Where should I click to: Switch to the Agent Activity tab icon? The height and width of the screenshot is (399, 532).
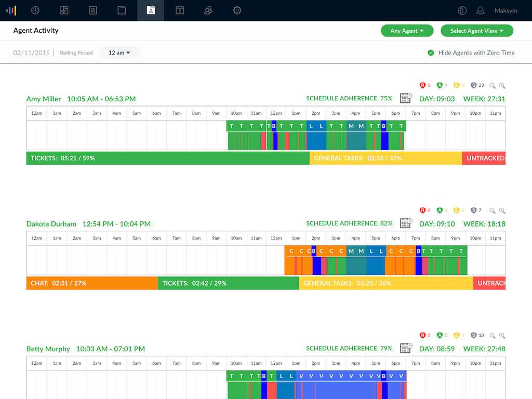(x=151, y=10)
